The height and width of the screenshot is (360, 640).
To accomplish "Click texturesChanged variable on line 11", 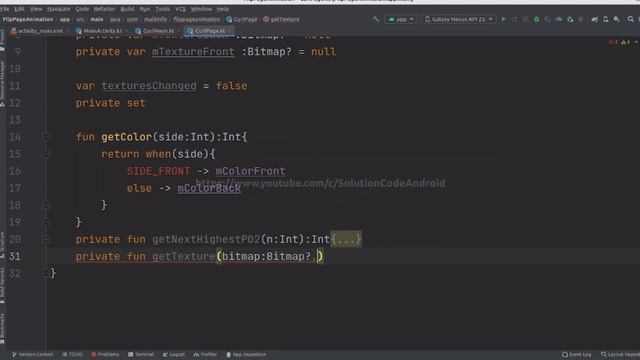I will point(149,86).
